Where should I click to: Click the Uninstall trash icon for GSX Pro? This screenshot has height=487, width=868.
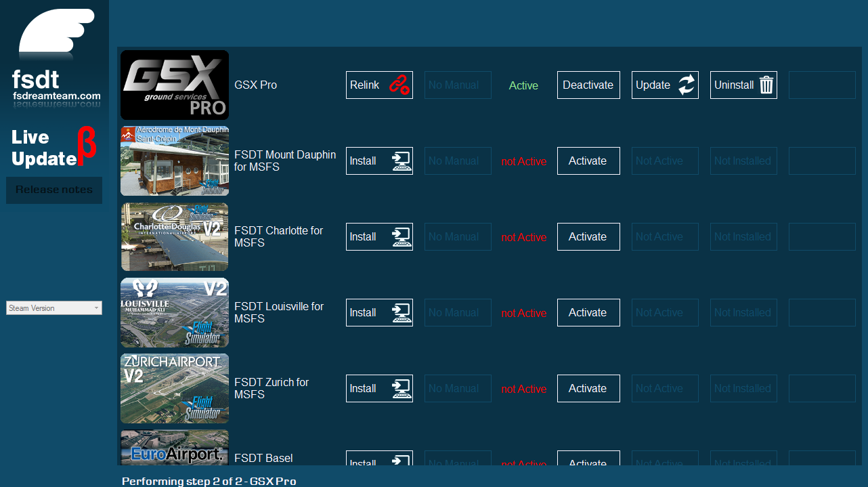(x=766, y=85)
